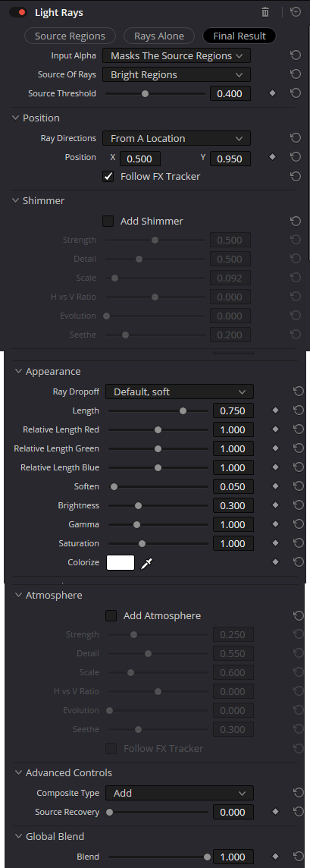
Task: Collapse the Appearance section
Action: pyautogui.click(x=18, y=371)
